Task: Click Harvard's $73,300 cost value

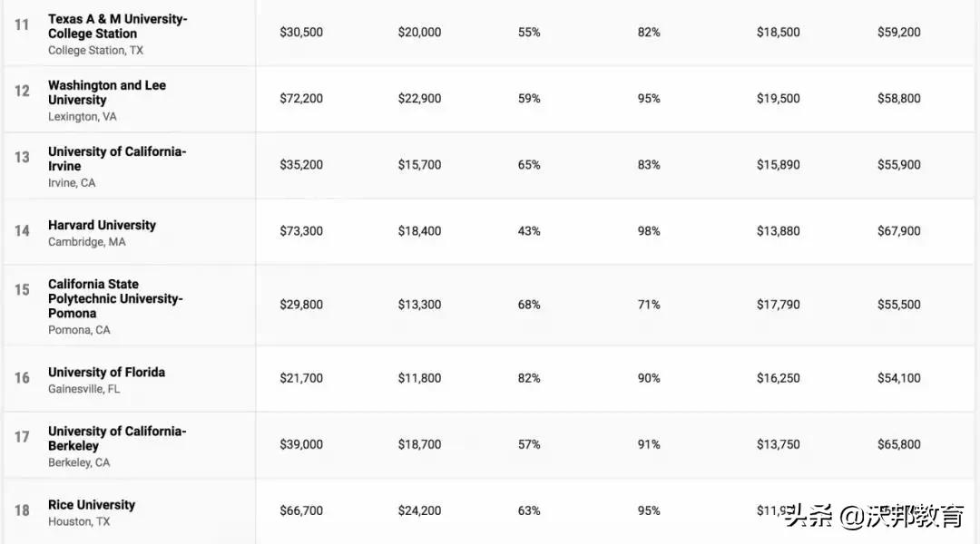Action: 301,231
